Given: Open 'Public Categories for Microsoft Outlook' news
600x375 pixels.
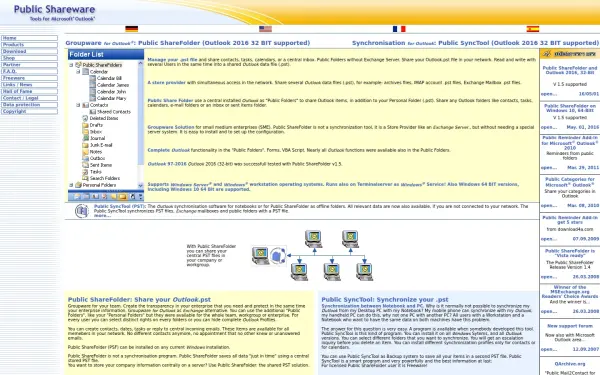Looking at the screenshot, I should point(570,182).
